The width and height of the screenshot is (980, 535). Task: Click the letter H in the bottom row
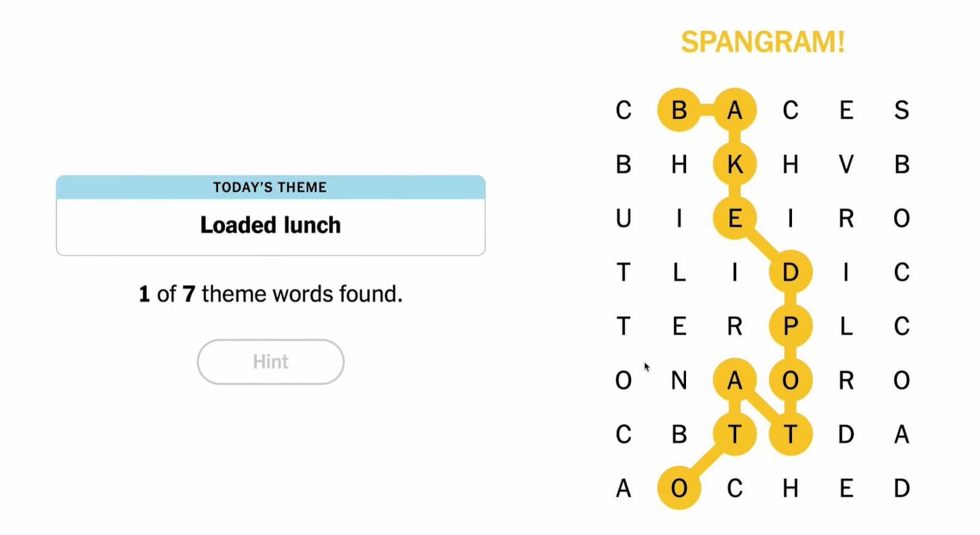[x=790, y=489]
